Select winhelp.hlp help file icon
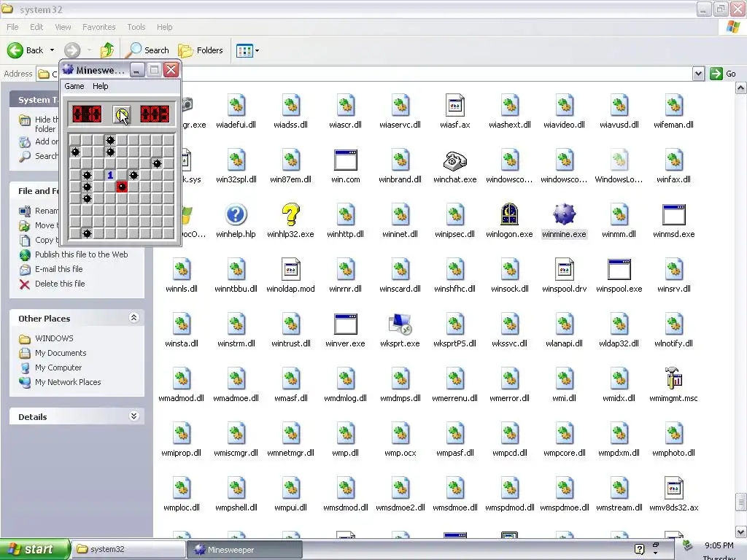 click(x=236, y=215)
